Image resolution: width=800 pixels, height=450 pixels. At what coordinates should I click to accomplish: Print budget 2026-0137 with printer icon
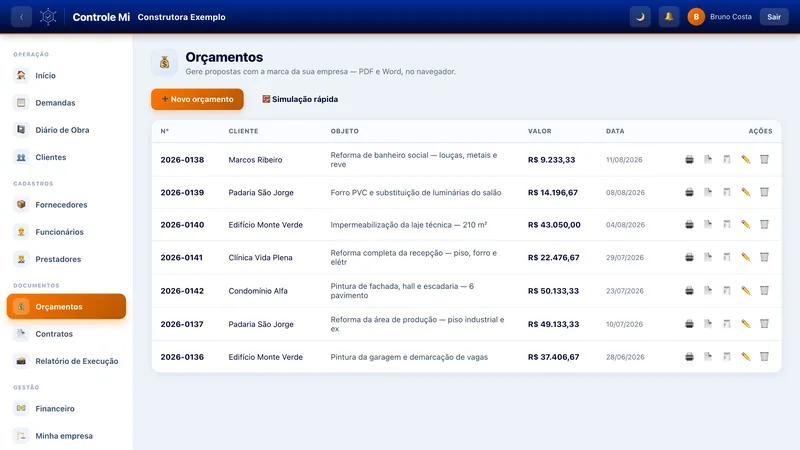tap(689, 324)
